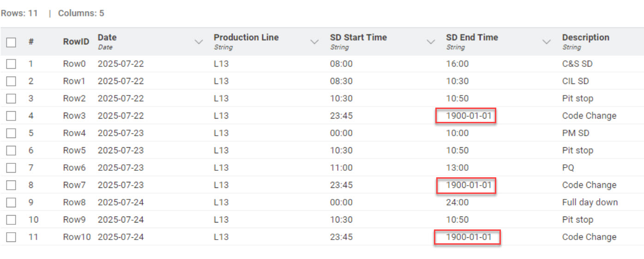Click the PM SD description in Row4
The height and width of the screenshot is (259, 644).
tap(576, 133)
